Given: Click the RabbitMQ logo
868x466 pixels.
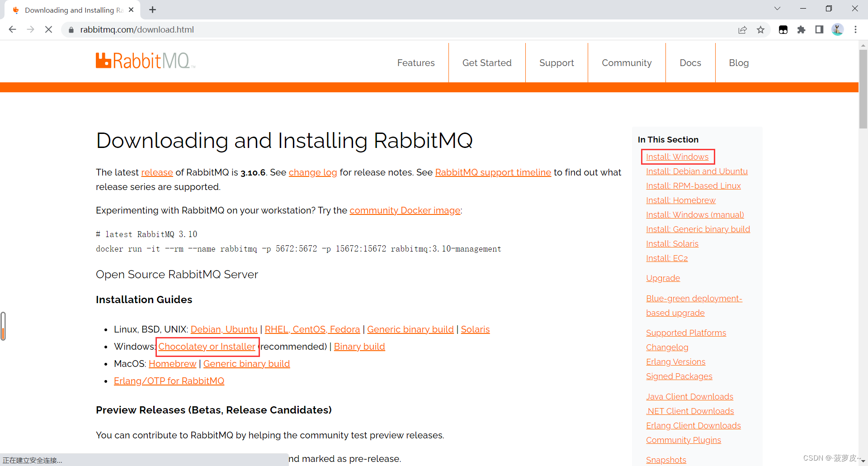Looking at the screenshot, I should pos(146,61).
